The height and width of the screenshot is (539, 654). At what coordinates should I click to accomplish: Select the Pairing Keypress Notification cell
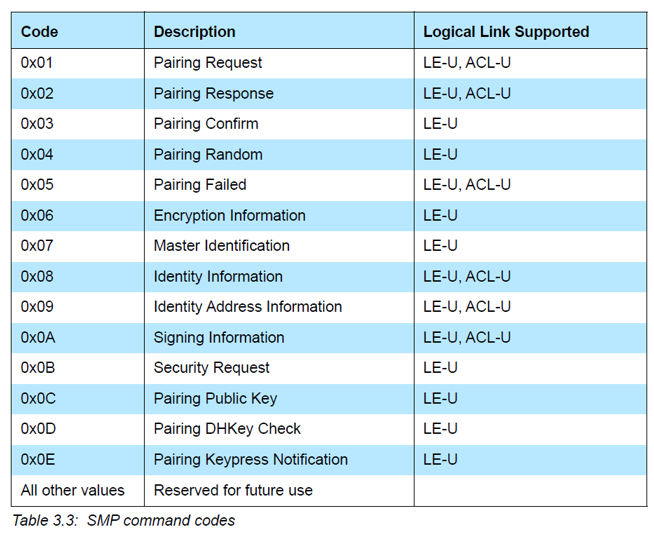pos(251,460)
